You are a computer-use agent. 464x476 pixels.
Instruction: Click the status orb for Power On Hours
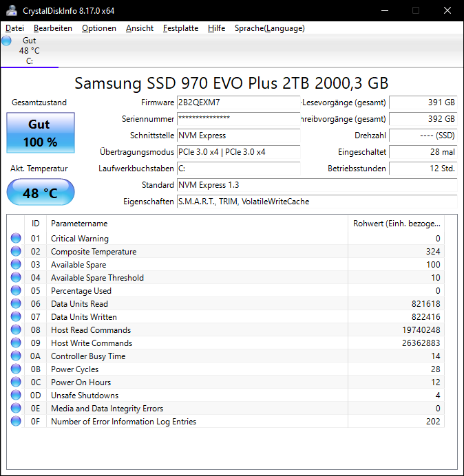(16, 382)
